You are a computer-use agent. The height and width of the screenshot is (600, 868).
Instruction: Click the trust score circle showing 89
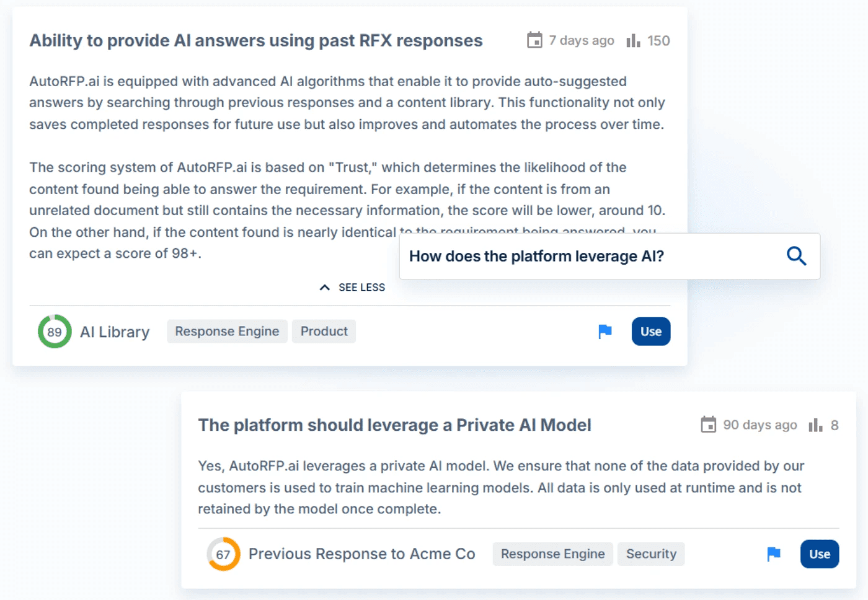point(54,332)
